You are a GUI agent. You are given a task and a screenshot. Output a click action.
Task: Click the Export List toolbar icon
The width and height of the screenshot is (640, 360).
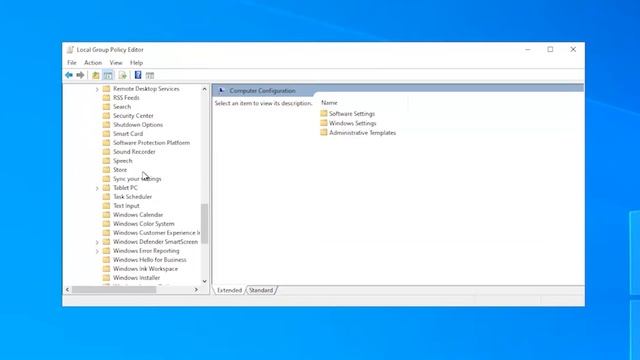(x=122, y=75)
